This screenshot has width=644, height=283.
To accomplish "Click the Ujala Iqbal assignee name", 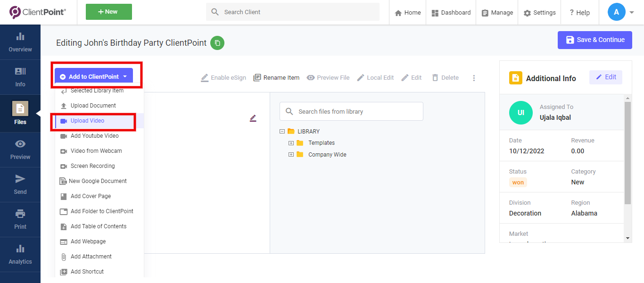I will pyautogui.click(x=555, y=117).
